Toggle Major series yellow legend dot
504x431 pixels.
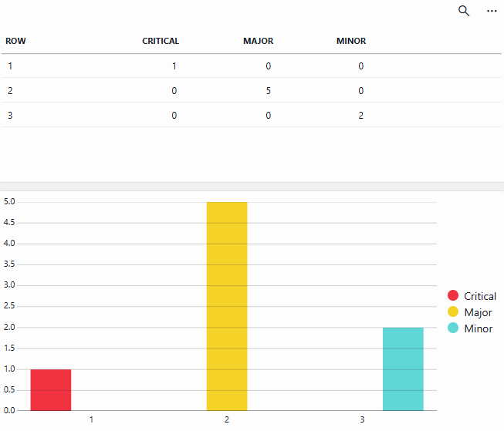pyautogui.click(x=453, y=312)
